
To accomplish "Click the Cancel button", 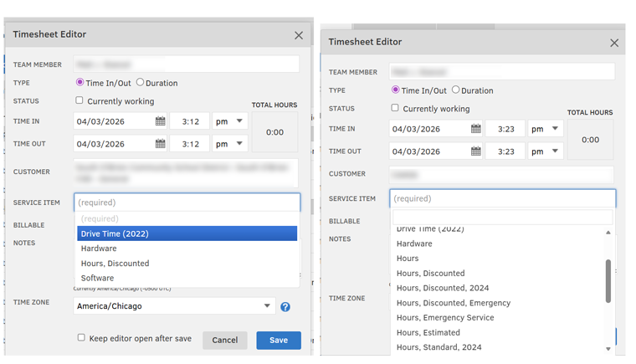I will [224, 341].
